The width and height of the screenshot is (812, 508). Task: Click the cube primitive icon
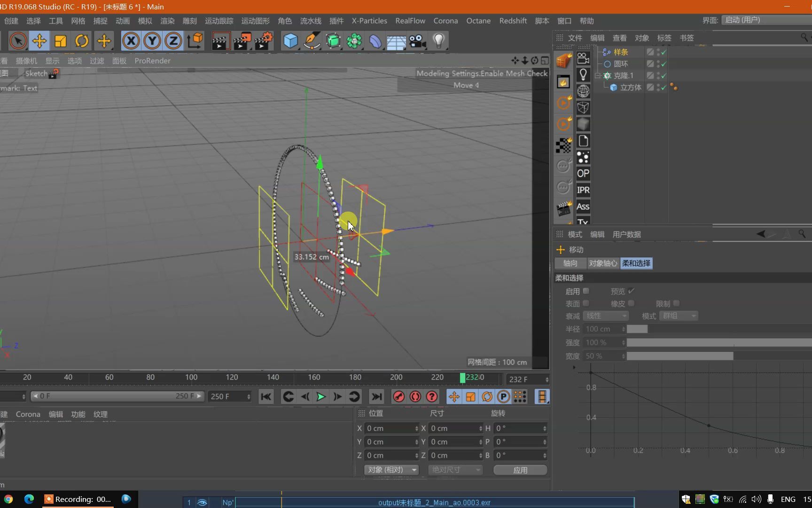point(290,41)
